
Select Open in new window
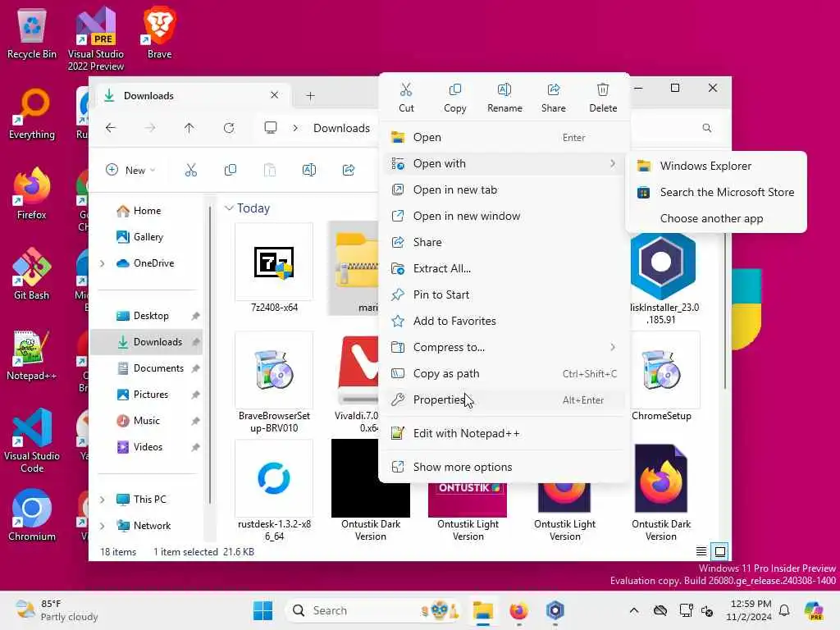pyautogui.click(x=504, y=216)
